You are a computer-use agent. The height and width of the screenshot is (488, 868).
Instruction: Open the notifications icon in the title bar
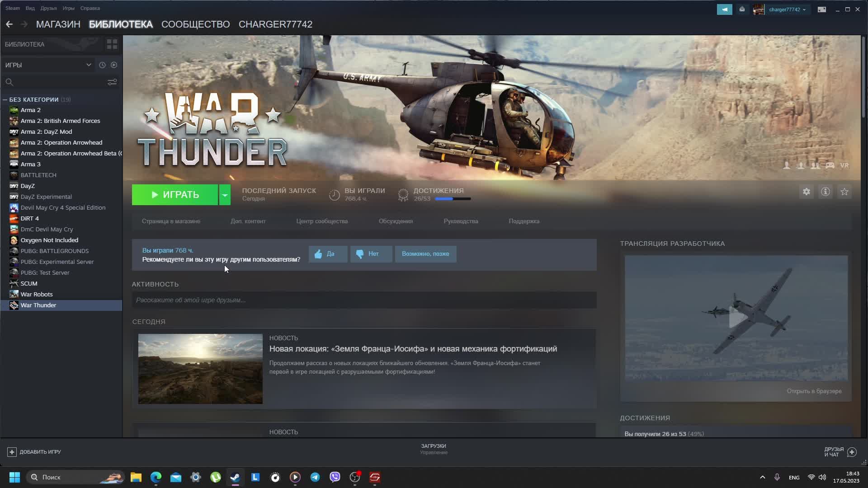pos(742,9)
